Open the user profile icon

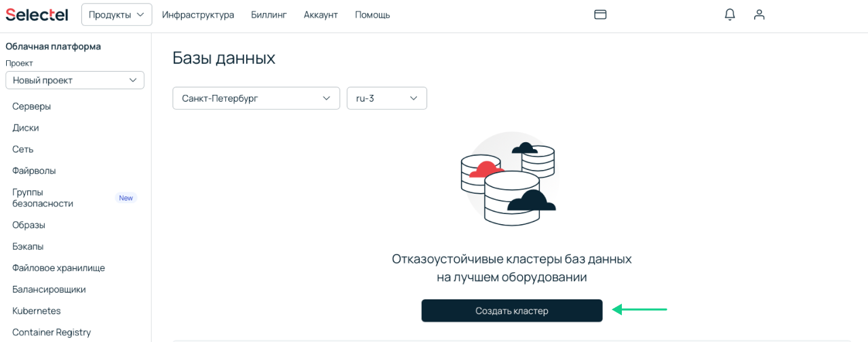click(759, 14)
